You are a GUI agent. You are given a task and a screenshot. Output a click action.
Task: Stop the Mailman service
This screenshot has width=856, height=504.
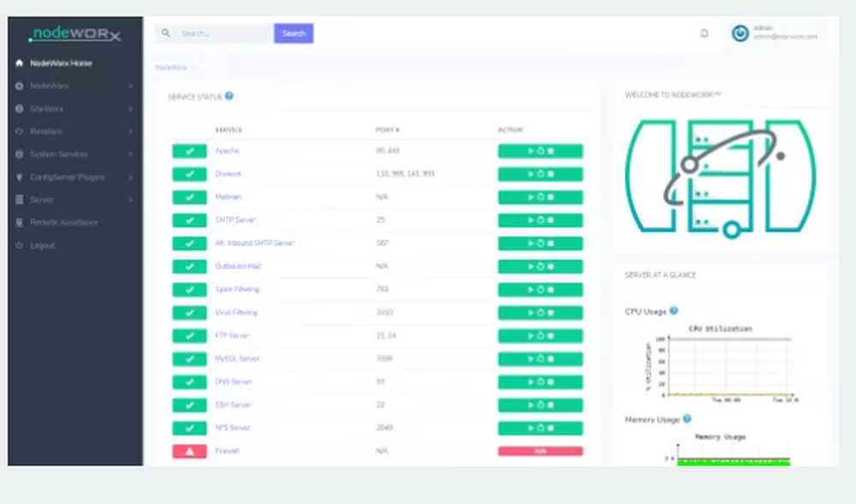tap(550, 197)
